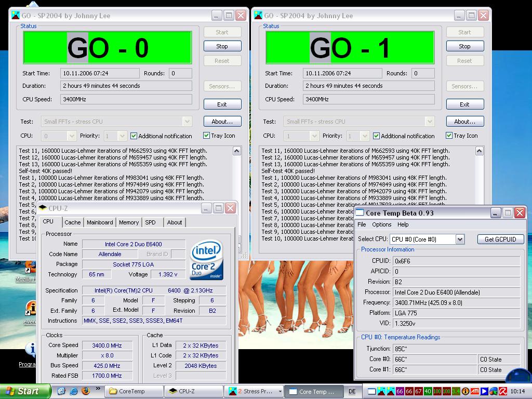Uncheck Tray Icon in GO-0 window

pyautogui.click(x=206, y=136)
